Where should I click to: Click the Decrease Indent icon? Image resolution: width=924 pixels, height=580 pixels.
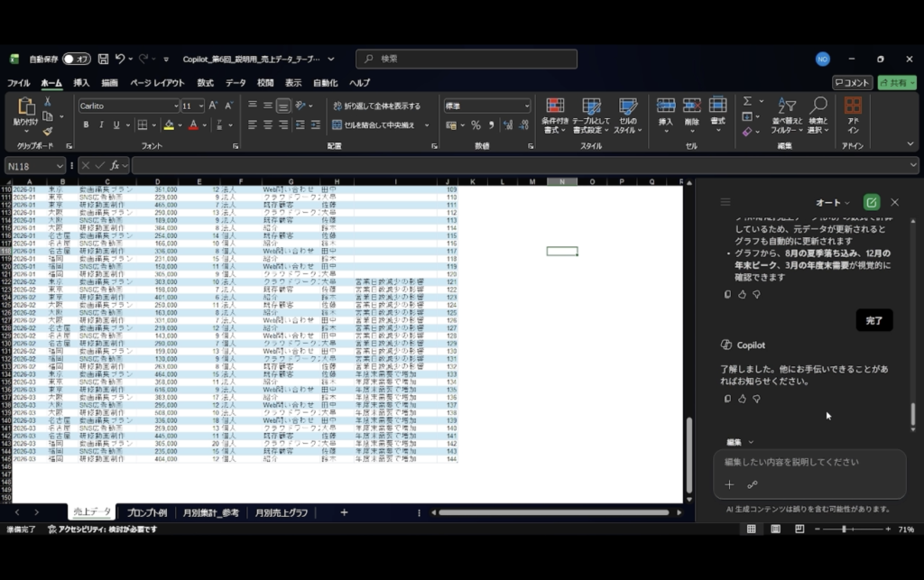[x=300, y=124]
